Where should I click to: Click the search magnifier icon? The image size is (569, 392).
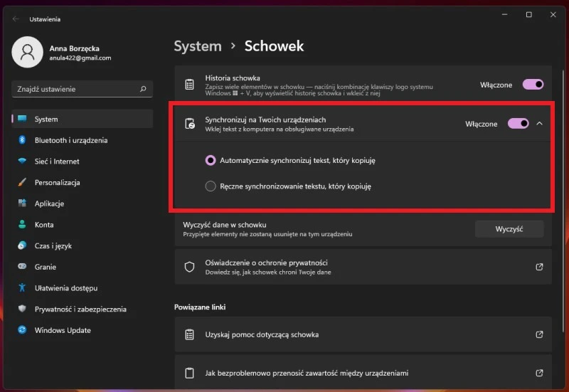(144, 89)
